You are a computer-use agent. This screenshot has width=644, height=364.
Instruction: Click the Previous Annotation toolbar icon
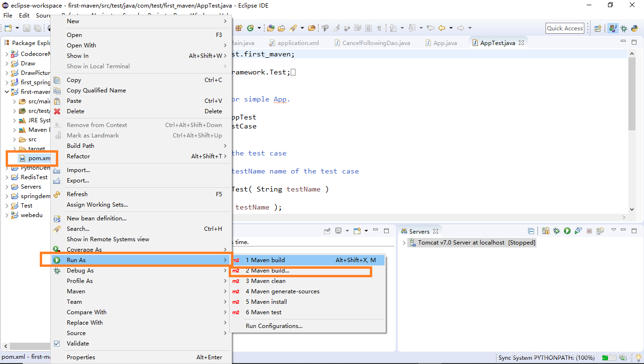point(411,28)
